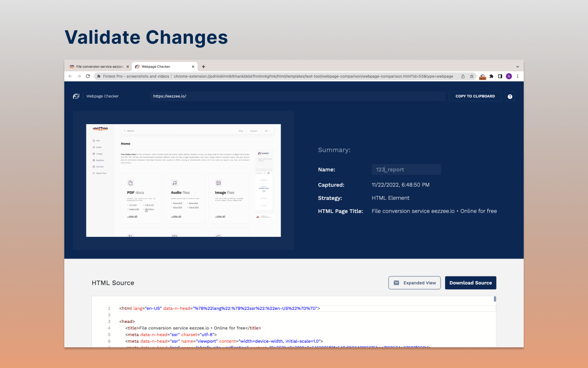Open the purple N profile avatar

509,76
